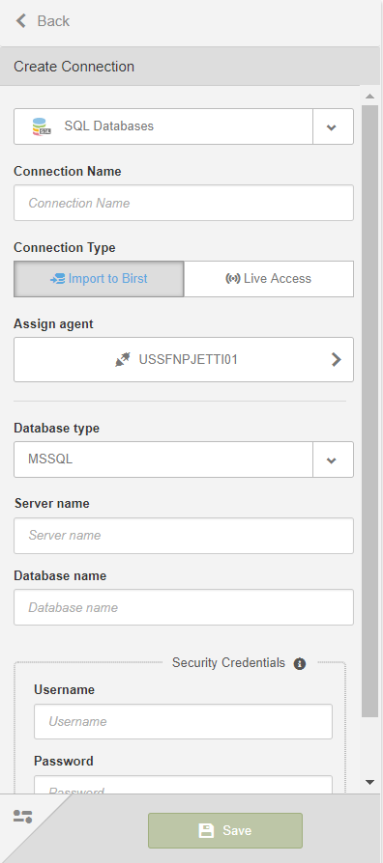Image resolution: width=383 pixels, height=863 pixels.
Task: Click the SQL Databases stacked database icon
Action: point(41,127)
